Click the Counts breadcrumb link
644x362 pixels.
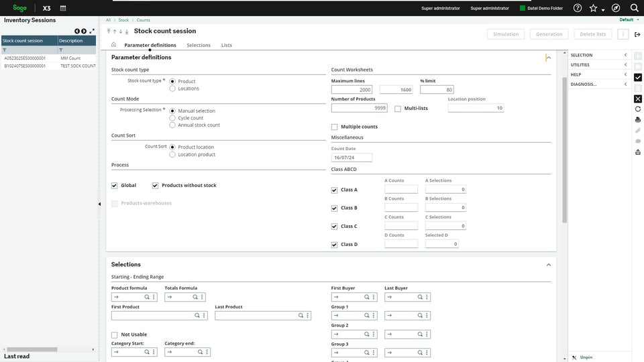144,19
